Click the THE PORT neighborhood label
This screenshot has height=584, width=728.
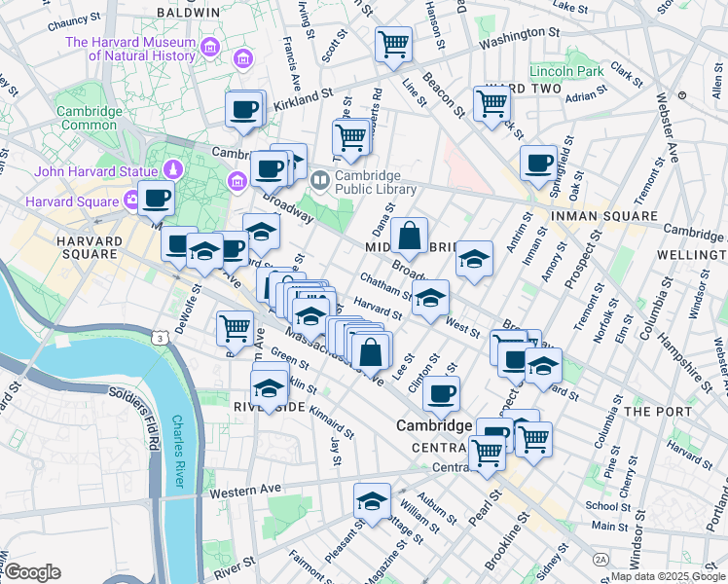(x=658, y=412)
